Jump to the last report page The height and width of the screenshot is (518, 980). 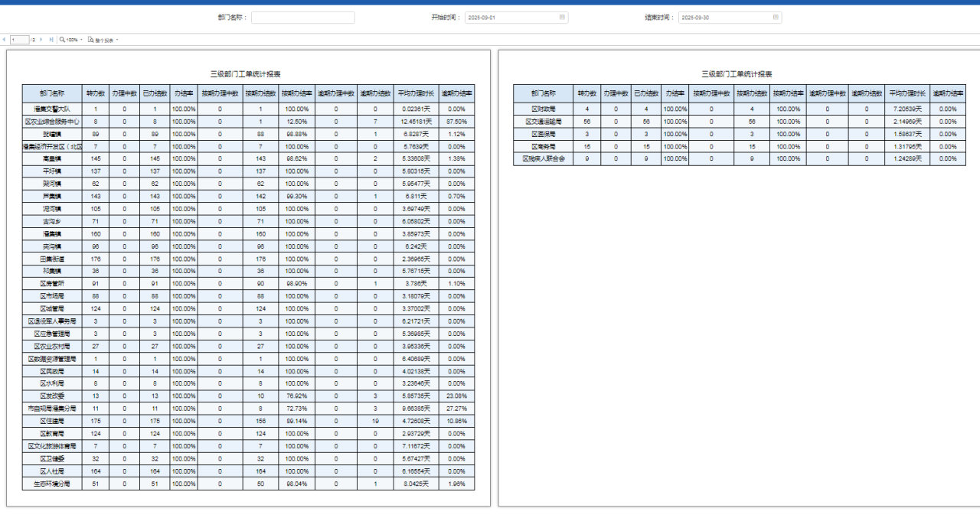coord(51,39)
